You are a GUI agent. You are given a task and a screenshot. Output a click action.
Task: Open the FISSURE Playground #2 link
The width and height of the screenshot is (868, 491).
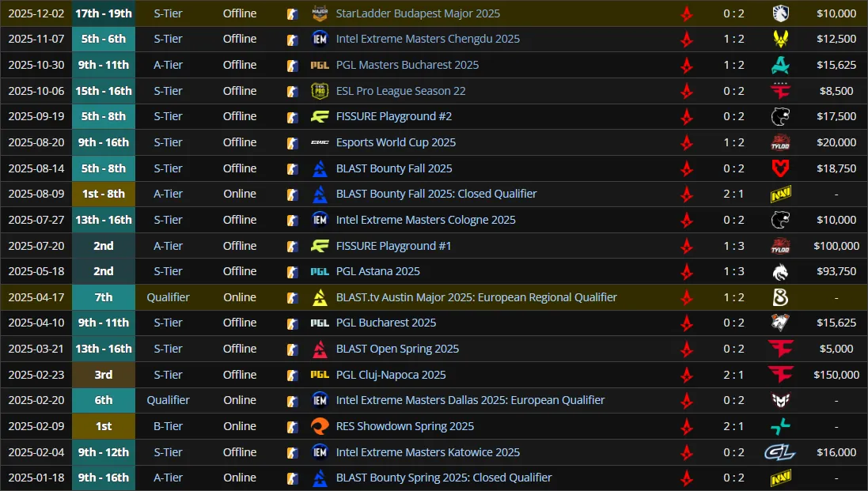(394, 116)
